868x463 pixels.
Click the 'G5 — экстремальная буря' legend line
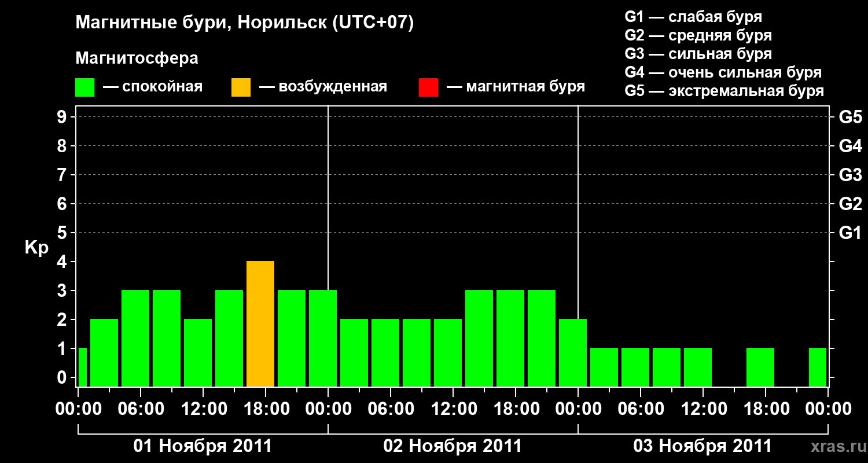pyautogui.click(x=724, y=91)
